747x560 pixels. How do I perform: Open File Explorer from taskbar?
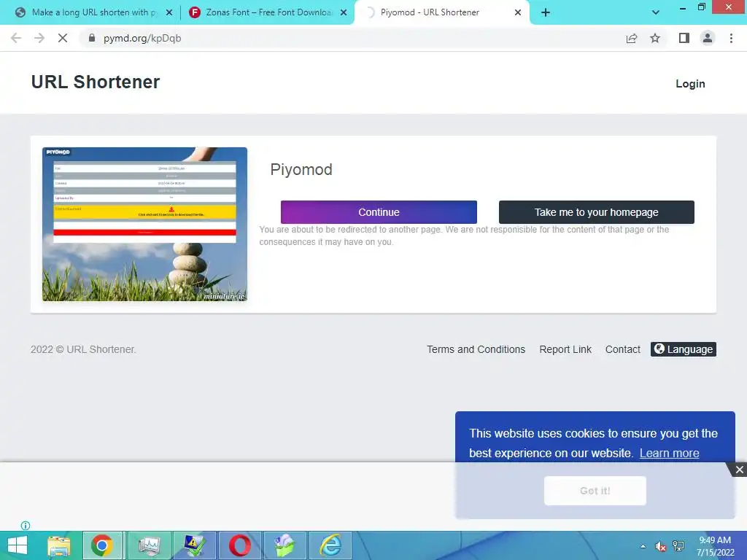pyautogui.click(x=59, y=545)
